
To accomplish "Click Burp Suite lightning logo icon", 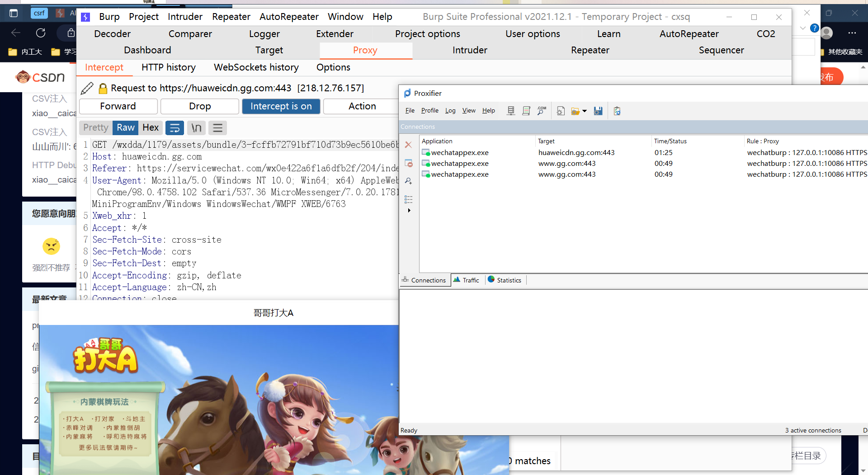I will pos(85,17).
